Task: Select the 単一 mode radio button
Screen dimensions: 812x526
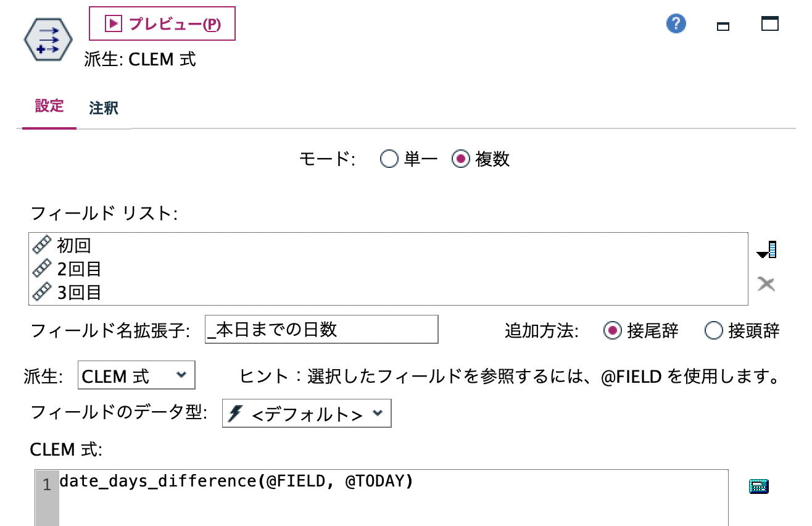Action: point(389,159)
